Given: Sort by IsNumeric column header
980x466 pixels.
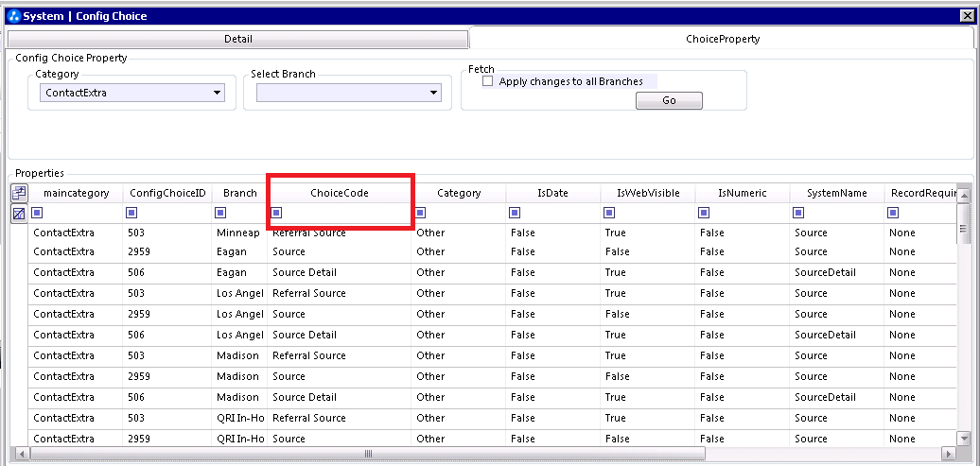Looking at the screenshot, I should tap(742, 193).
